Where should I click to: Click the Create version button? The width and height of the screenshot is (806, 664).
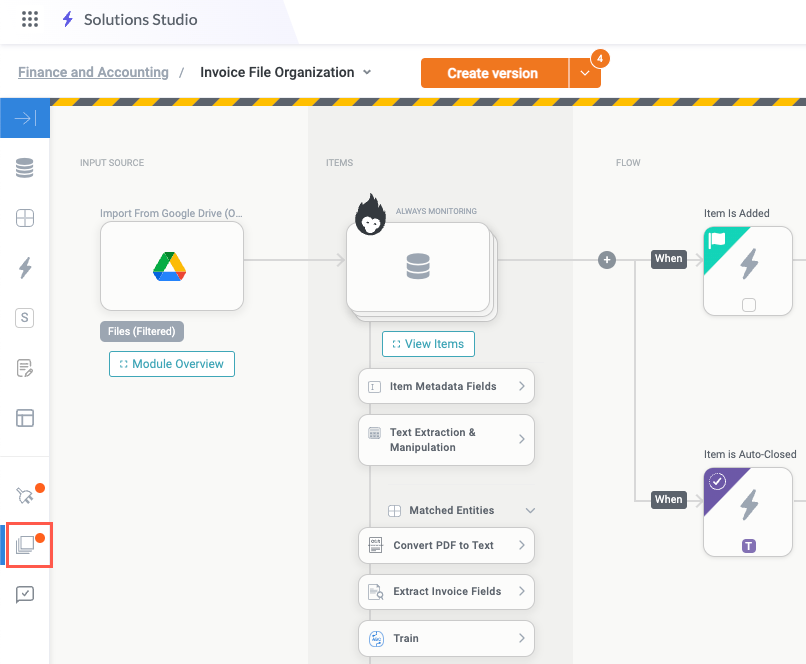pyautogui.click(x=493, y=73)
